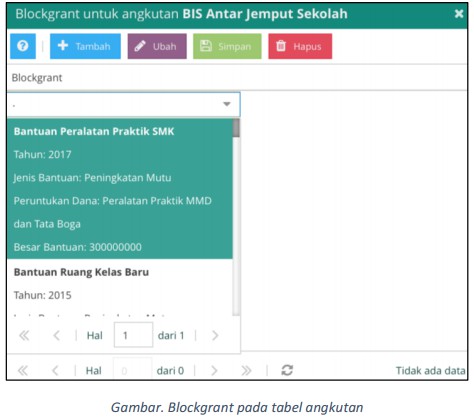Go to first page in dropdown pager
474x417 pixels.
pos(24,335)
